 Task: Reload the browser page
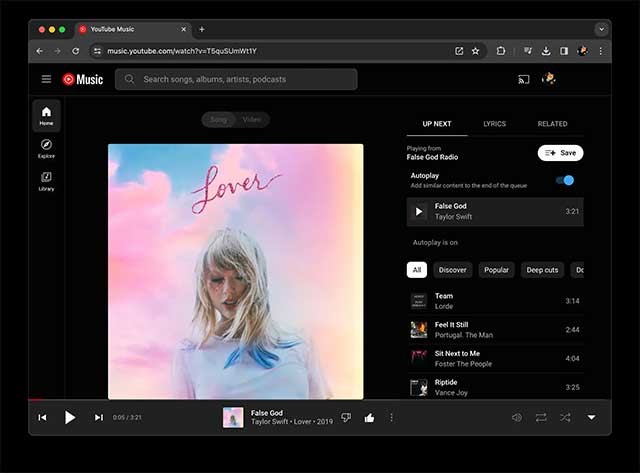pyautogui.click(x=76, y=51)
